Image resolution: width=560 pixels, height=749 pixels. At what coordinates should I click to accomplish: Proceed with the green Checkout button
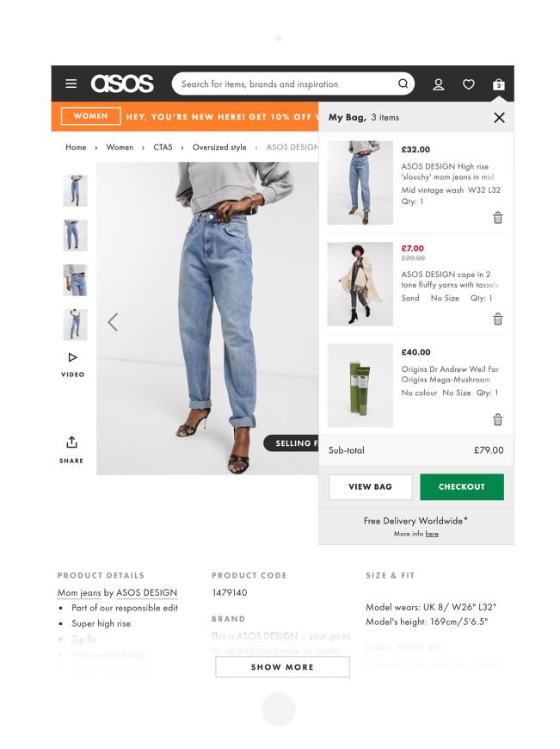point(462,486)
